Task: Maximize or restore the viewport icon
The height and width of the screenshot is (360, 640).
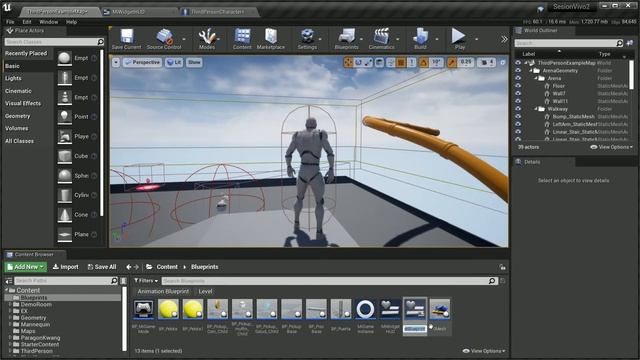Action: [503, 62]
